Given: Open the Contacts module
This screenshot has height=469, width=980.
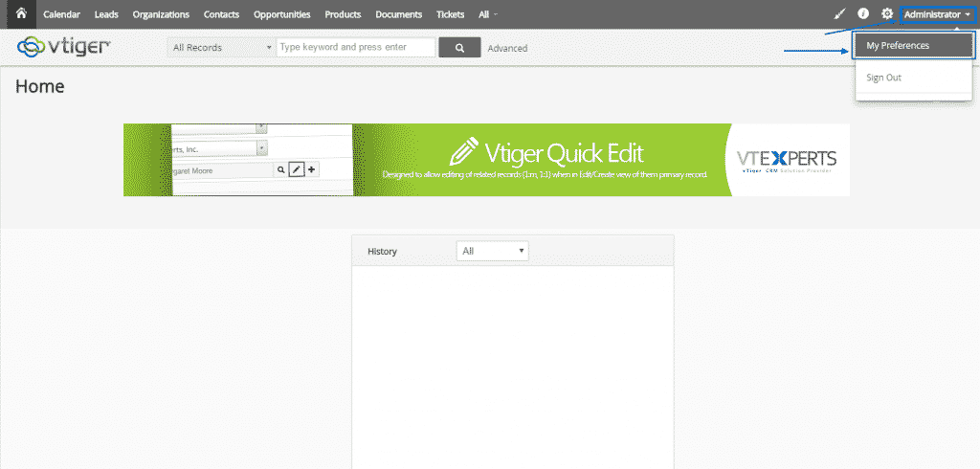Looking at the screenshot, I should coord(221,14).
